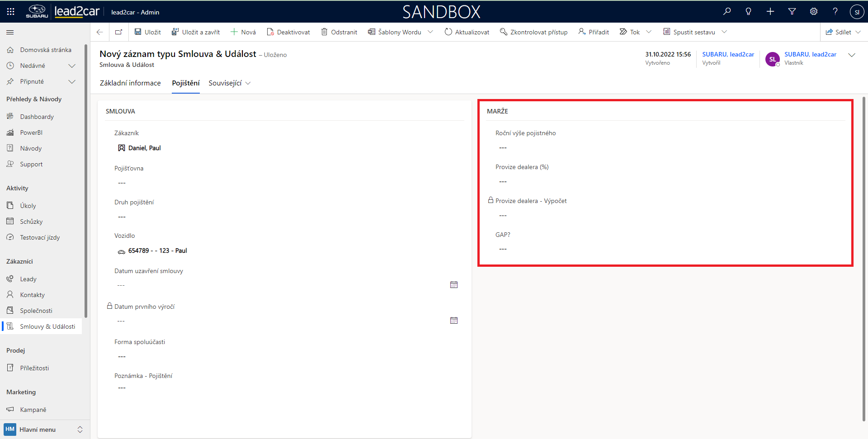The width and height of the screenshot is (868, 439).
Task: Expand the Nedávné section
Action: pyautogui.click(x=71, y=66)
